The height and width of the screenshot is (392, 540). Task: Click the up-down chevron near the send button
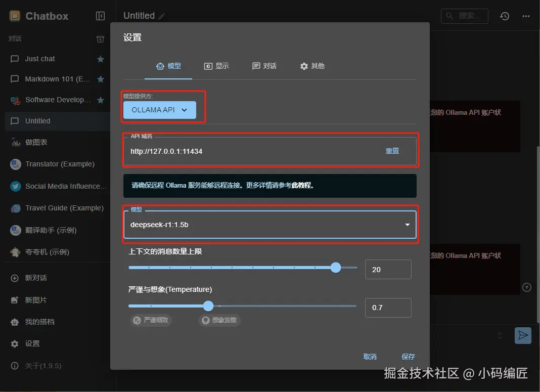(500, 335)
